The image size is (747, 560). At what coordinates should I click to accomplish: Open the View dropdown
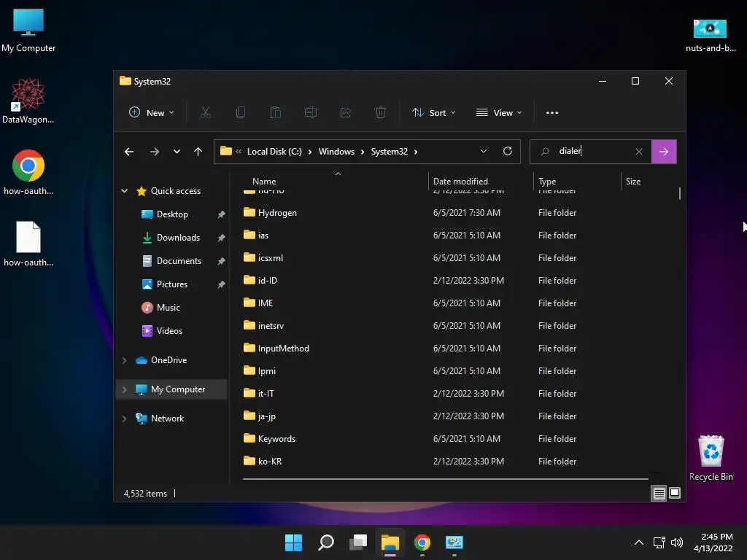499,113
